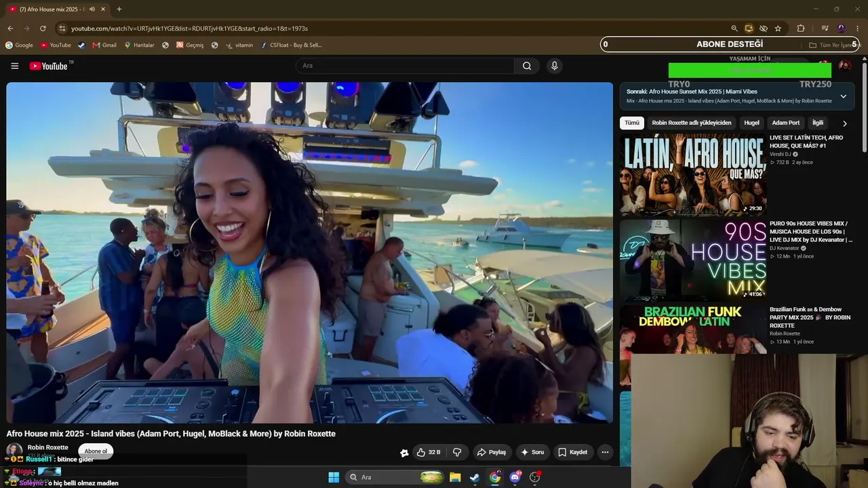This screenshot has height=488, width=868.
Task: Select the Adam Port filter chip
Action: coord(785,123)
